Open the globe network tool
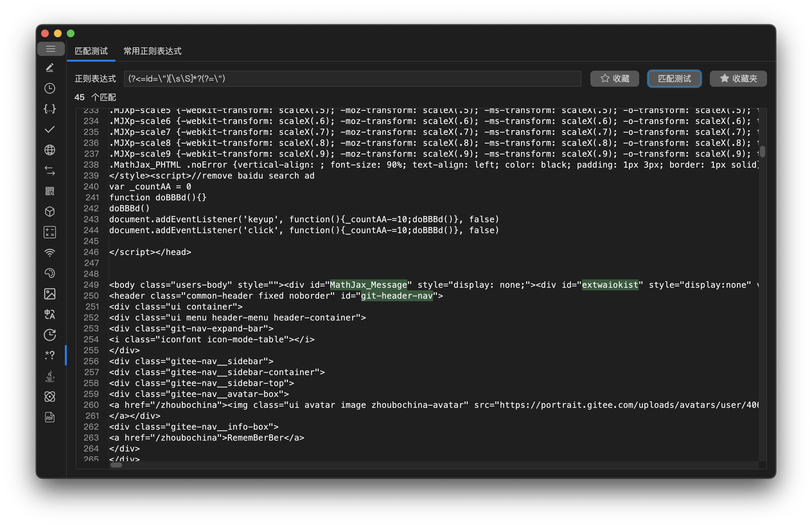 pyautogui.click(x=50, y=150)
